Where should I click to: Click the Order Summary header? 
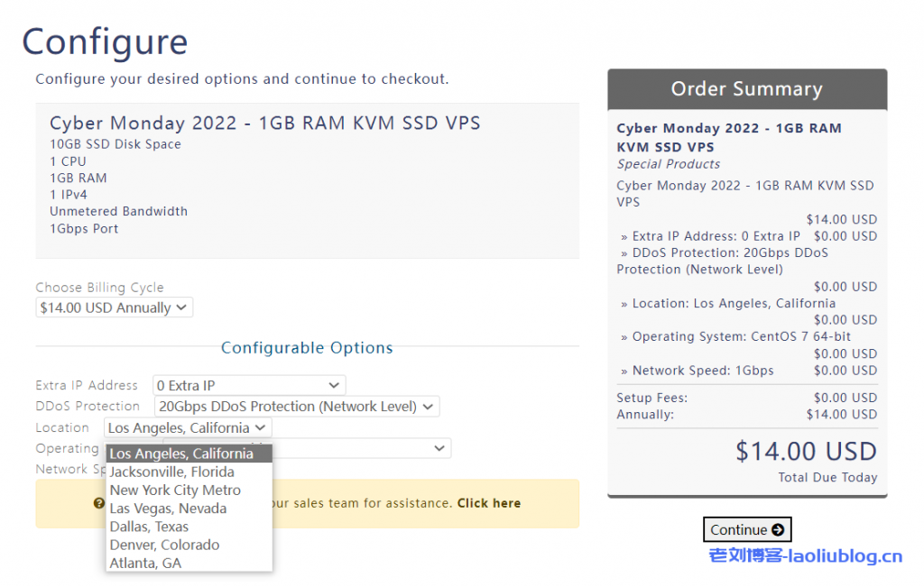tap(747, 88)
